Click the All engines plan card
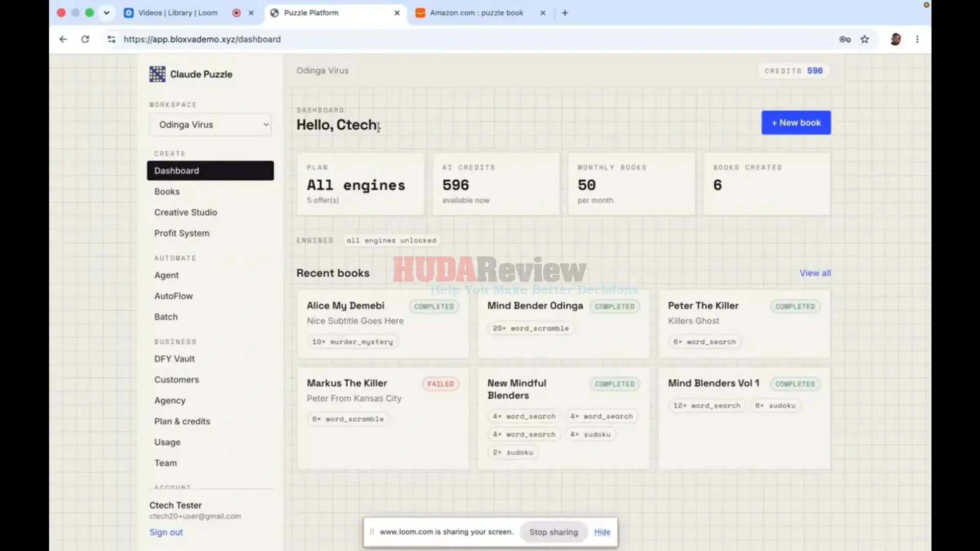Screen dimensions: 980x551 tap(361, 184)
